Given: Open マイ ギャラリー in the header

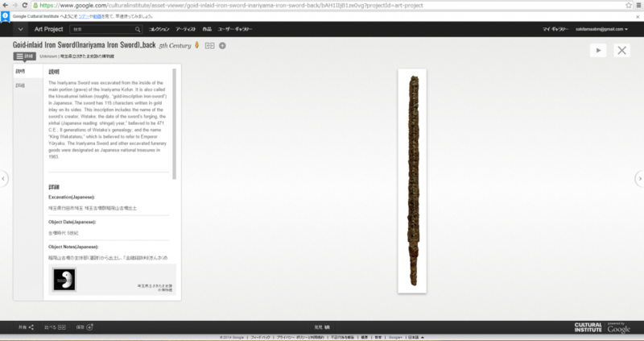Looking at the screenshot, I should click(555, 29).
